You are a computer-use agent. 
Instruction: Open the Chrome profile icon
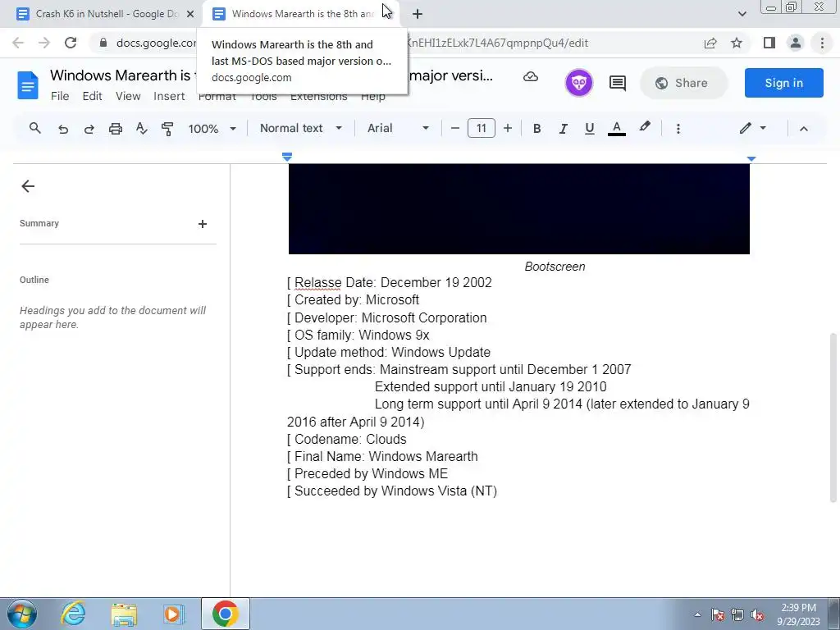[796, 43]
